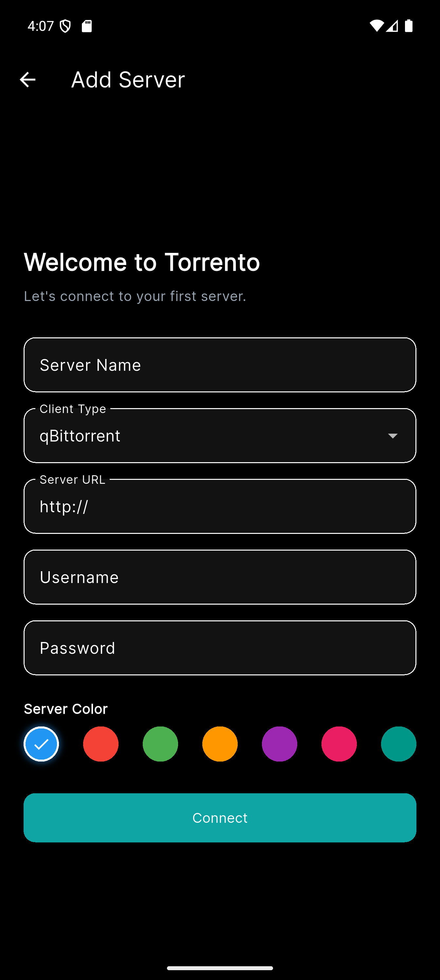440x980 pixels.
Task: Select the red server color
Action: pos(101,744)
